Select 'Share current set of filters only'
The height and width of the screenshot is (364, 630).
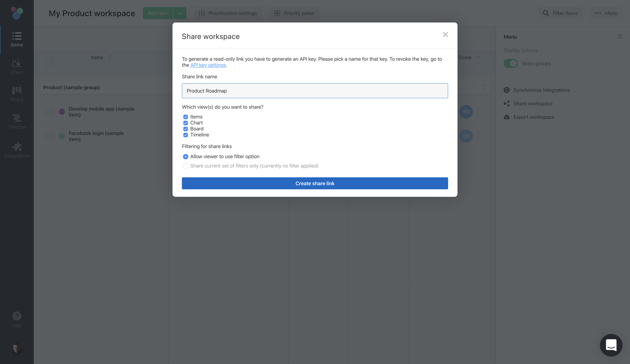pos(185,166)
